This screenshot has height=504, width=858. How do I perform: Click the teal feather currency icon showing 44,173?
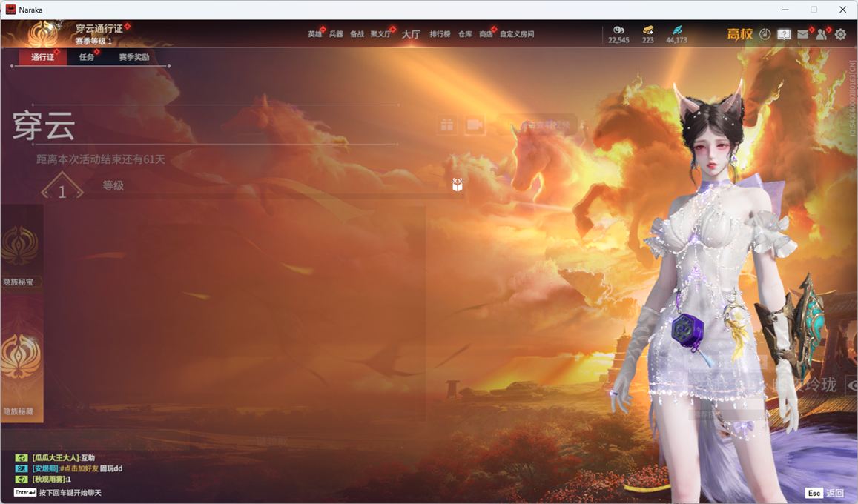pos(677,30)
